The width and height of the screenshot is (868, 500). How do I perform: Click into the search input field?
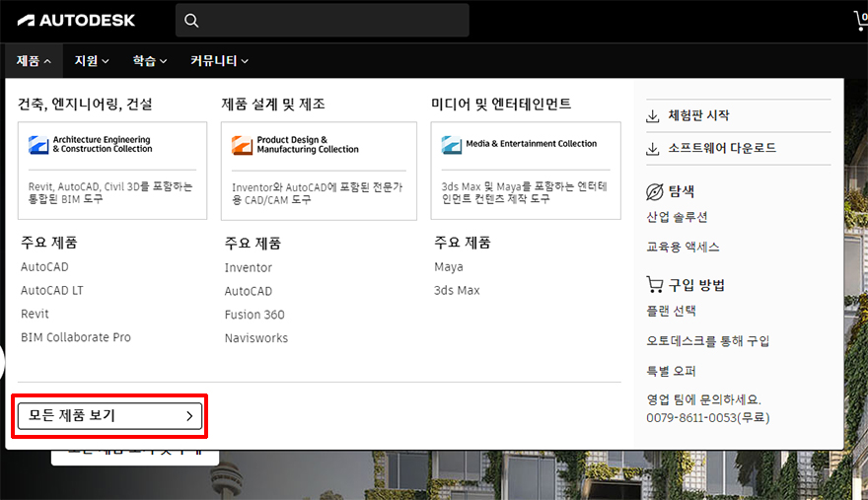(323, 21)
